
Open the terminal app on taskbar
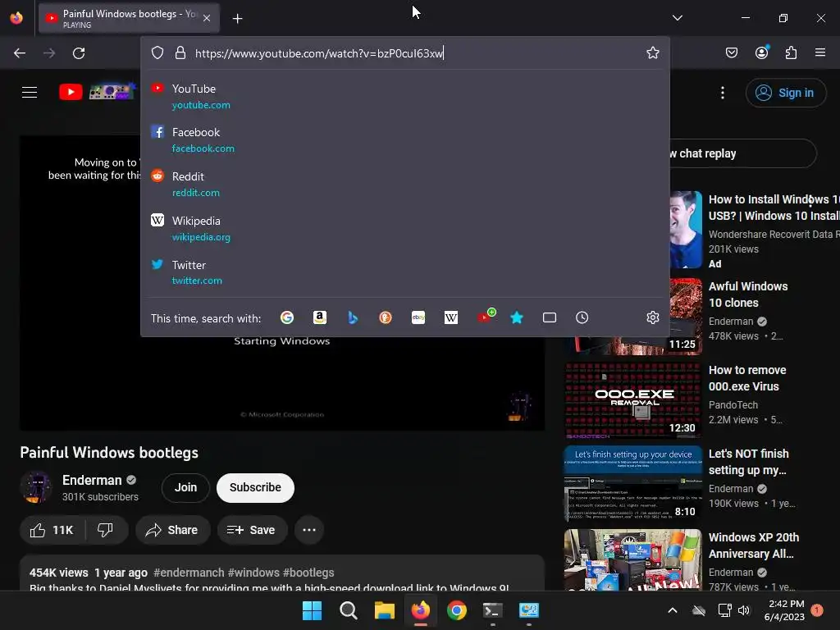pyautogui.click(x=493, y=610)
